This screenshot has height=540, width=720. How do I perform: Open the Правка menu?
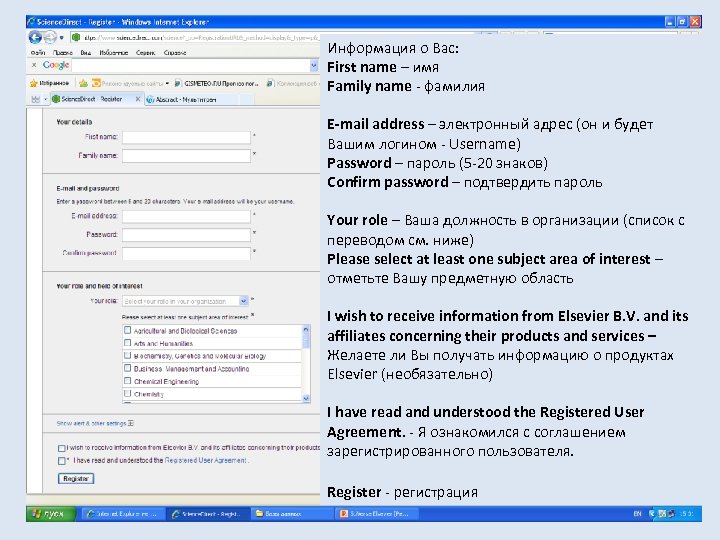pyautogui.click(x=62, y=53)
